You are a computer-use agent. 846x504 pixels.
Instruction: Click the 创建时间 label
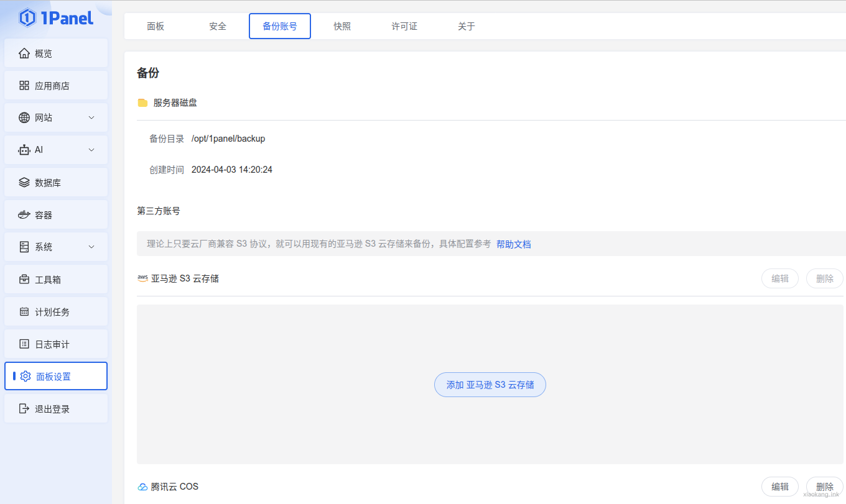167,170
